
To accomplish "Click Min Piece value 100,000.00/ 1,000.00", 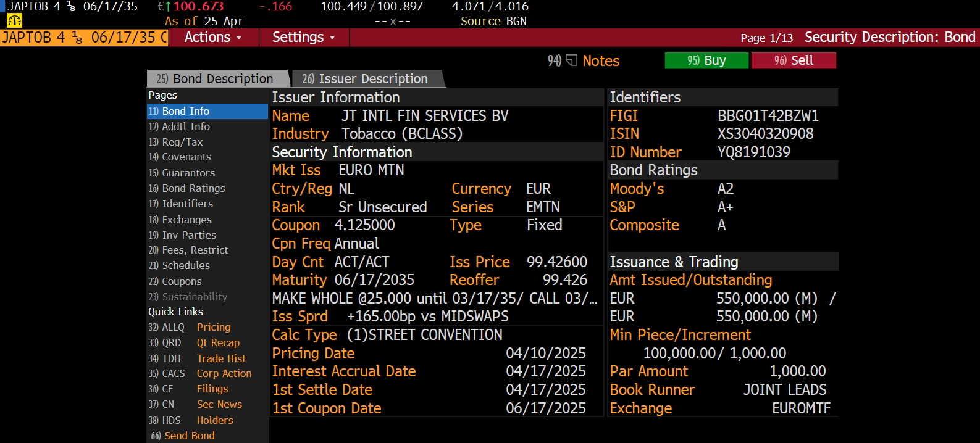I will 714,354.
